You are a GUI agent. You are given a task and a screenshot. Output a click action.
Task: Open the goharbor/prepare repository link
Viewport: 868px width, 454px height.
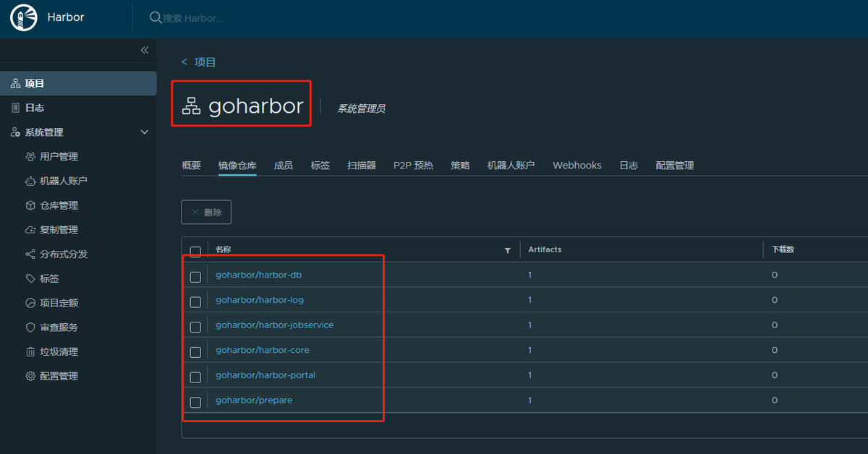[254, 400]
